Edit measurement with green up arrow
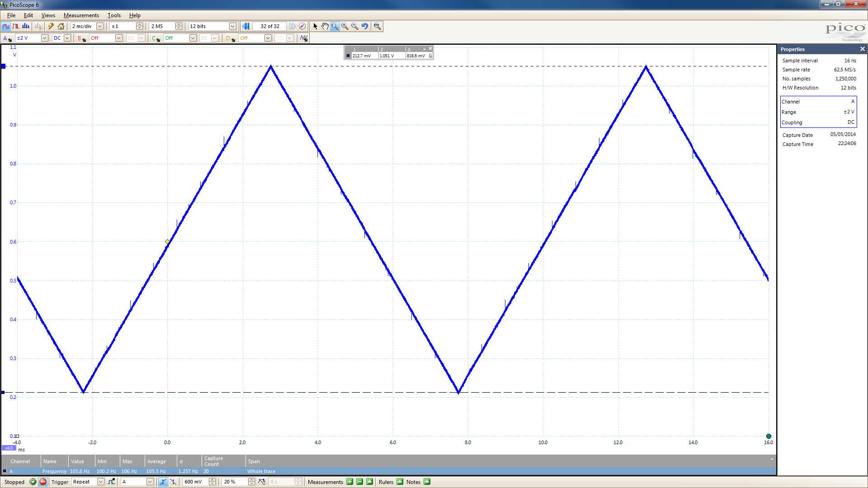The height and width of the screenshot is (488, 868). click(x=370, y=482)
